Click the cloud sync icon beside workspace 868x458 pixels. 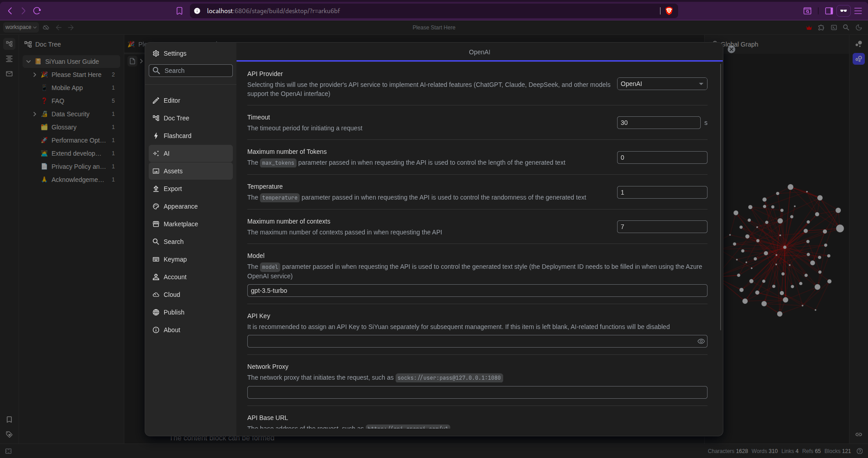(46, 27)
